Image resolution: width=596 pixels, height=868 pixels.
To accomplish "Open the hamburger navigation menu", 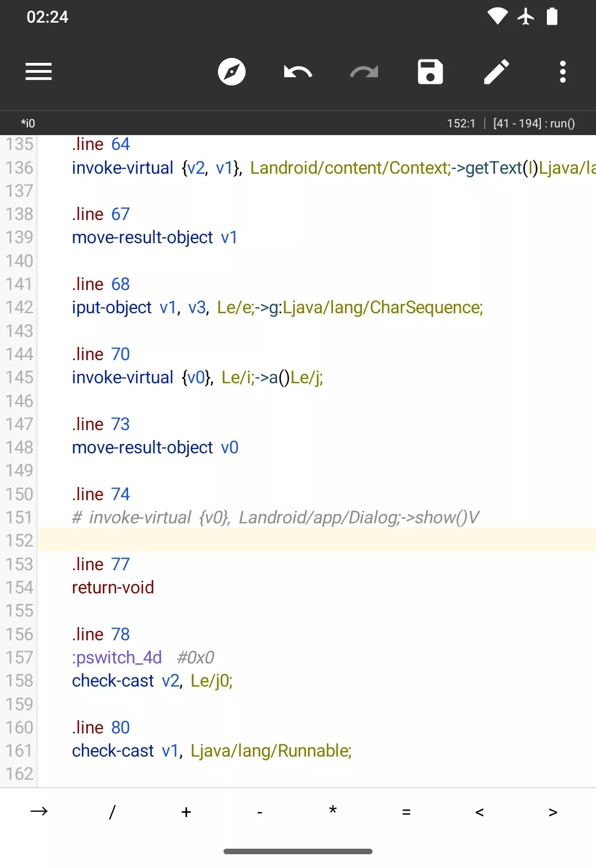I will pos(39,72).
